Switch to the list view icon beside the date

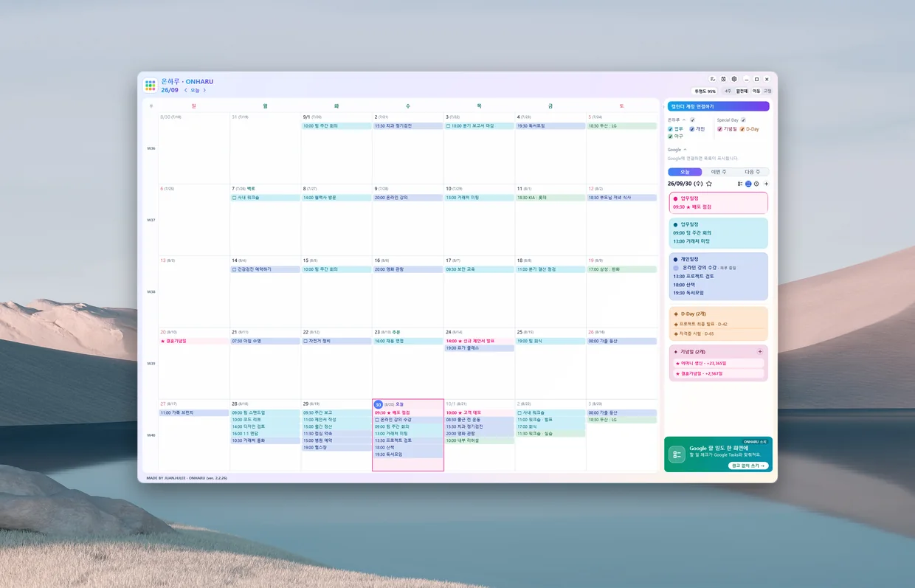(x=740, y=184)
